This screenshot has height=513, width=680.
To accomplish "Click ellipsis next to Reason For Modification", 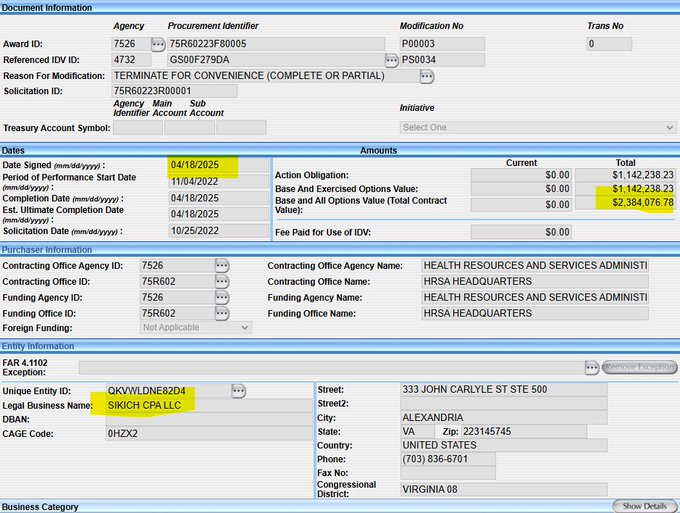I will pos(427,76).
